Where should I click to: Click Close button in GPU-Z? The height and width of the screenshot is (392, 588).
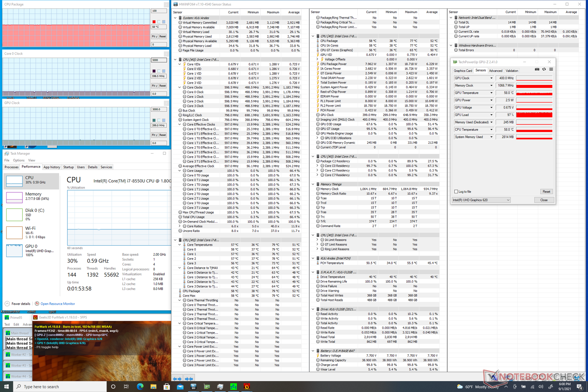pos(544,200)
